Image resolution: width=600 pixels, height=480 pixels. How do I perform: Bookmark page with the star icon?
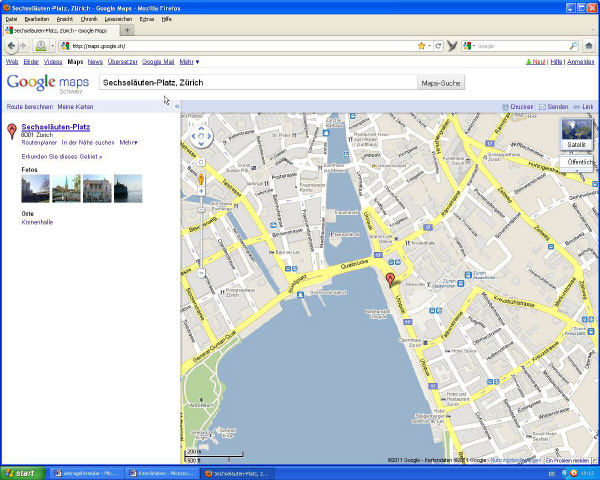(x=421, y=46)
